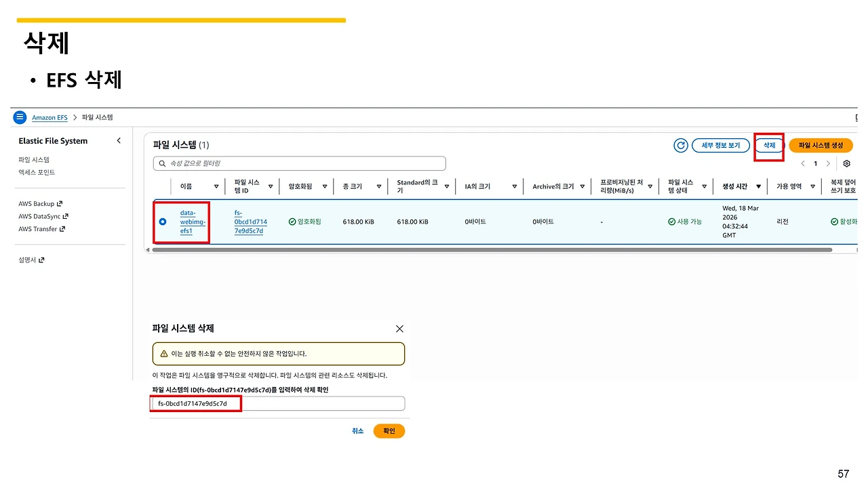Open 파일 시스템 in the left sidebar
Screen dimensions: 868x488
coord(34,160)
